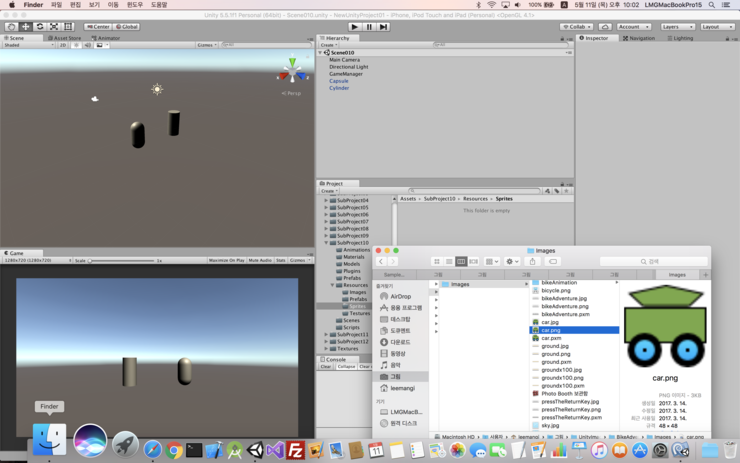Toggle Mute Audio in Game view
The height and width of the screenshot is (463, 740).
click(x=260, y=261)
